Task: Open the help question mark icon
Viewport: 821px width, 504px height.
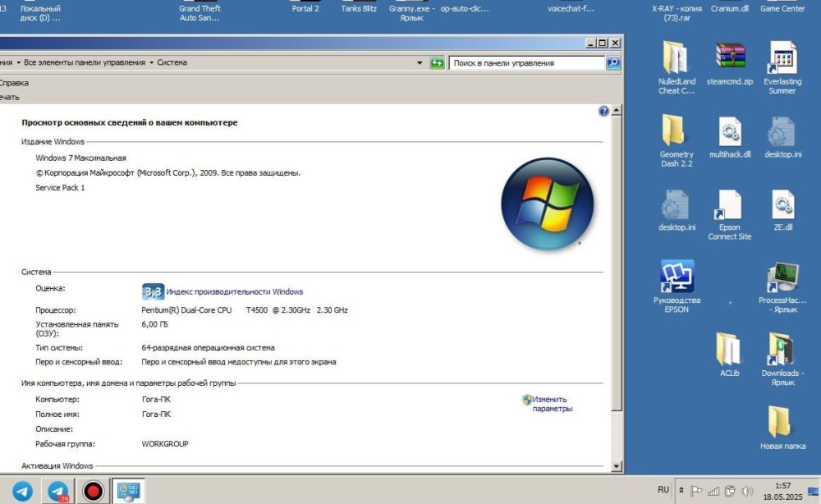Action: (603, 111)
